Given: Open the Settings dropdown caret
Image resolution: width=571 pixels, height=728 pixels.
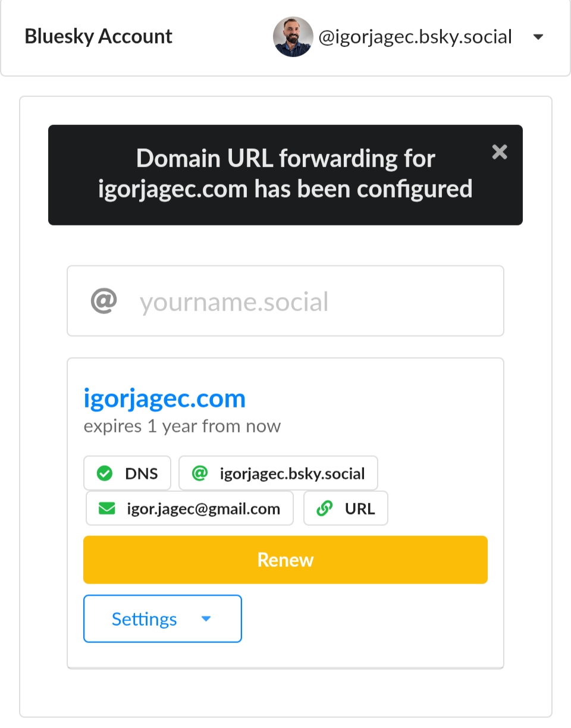Looking at the screenshot, I should click(206, 619).
